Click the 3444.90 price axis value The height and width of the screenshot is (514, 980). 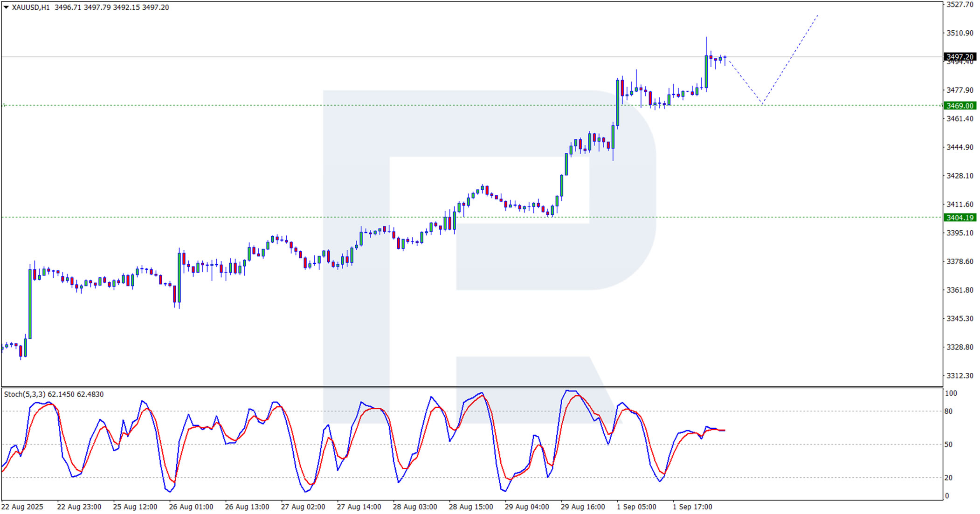(959, 147)
